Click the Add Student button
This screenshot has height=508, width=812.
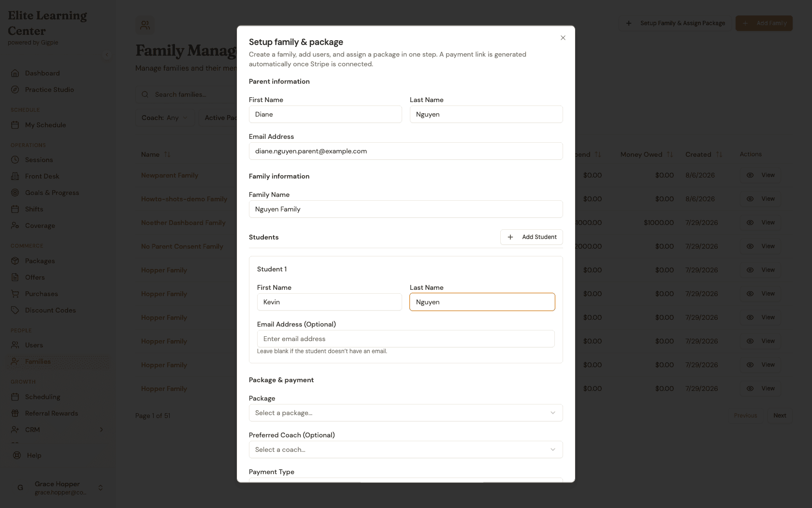[x=532, y=237]
